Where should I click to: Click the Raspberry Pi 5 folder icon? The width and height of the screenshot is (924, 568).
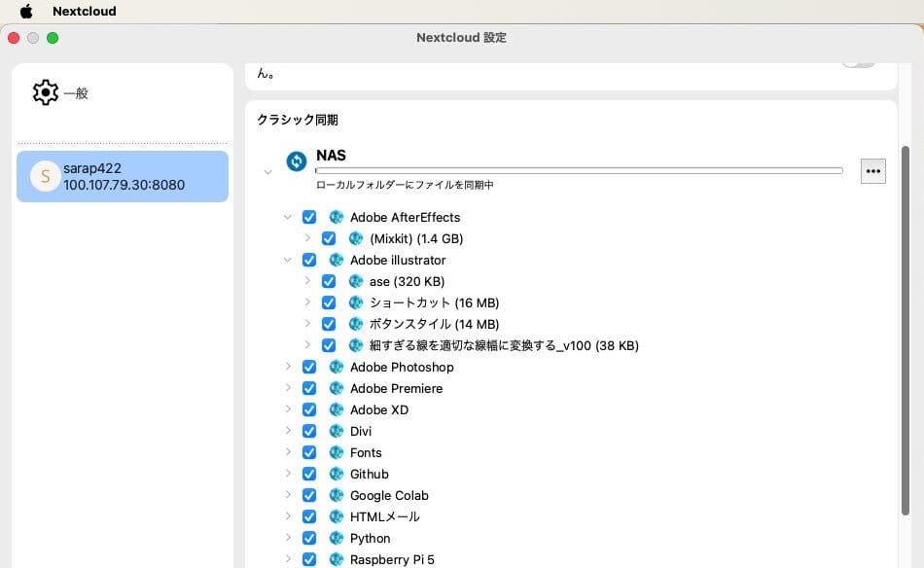pyautogui.click(x=337, y=559)
